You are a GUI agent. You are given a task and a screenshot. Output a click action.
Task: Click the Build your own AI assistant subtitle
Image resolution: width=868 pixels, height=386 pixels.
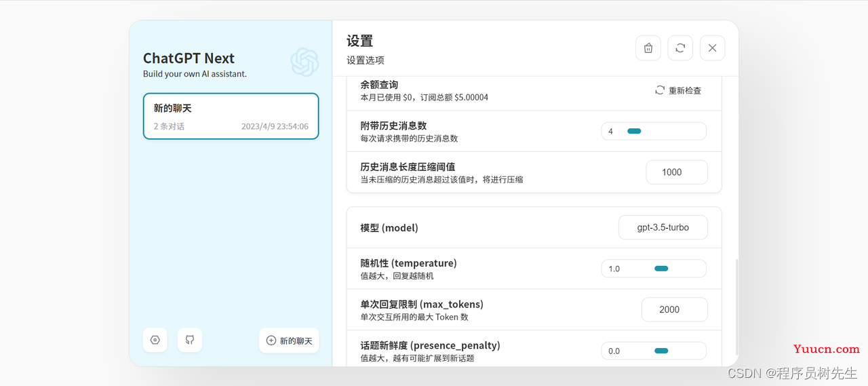coord(195,74)
